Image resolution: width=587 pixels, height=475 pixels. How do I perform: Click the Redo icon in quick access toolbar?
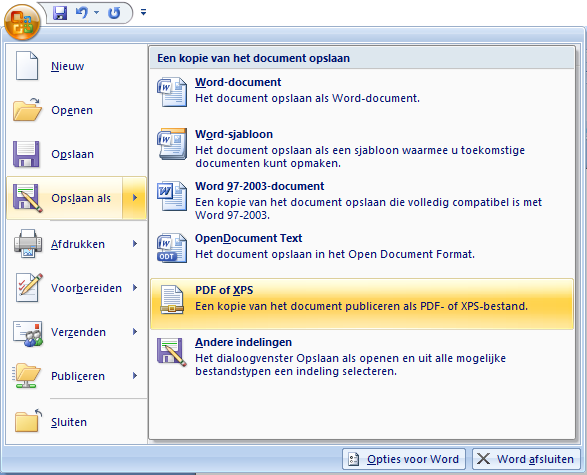click(x=114, y=13)
